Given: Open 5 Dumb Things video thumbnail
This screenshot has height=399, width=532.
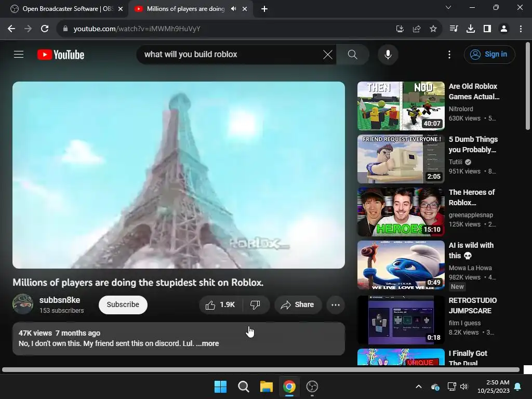Looking at the screenshot, I should pyautogui.click(x=401, y=159).
